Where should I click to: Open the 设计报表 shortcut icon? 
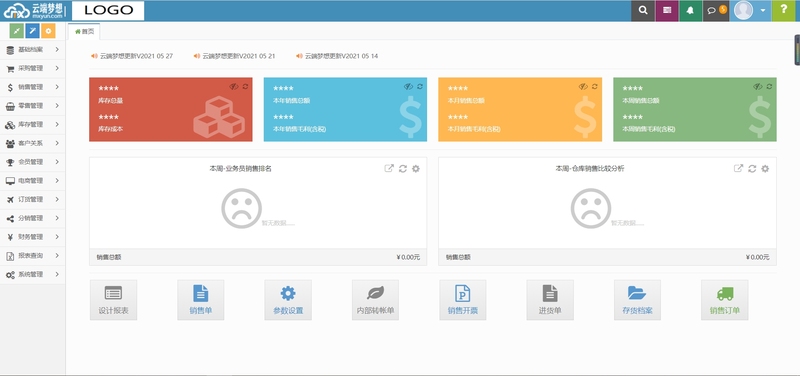[x=113, y=300]
